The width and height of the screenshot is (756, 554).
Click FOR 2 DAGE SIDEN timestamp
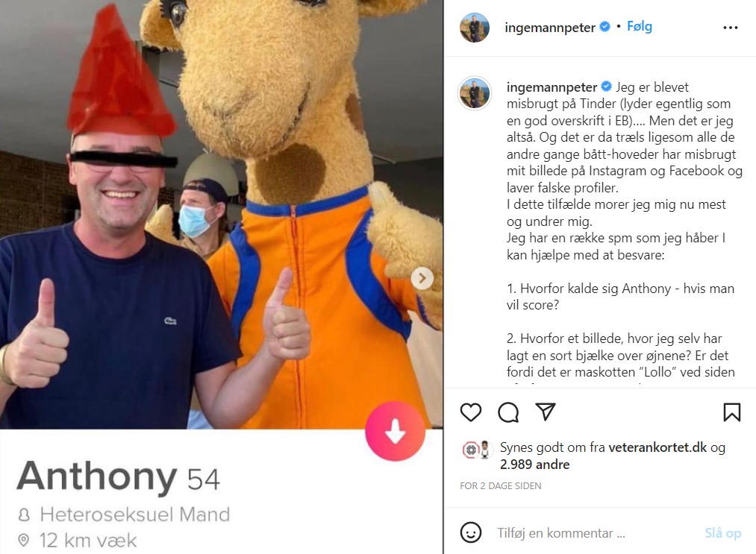point(501,486)
